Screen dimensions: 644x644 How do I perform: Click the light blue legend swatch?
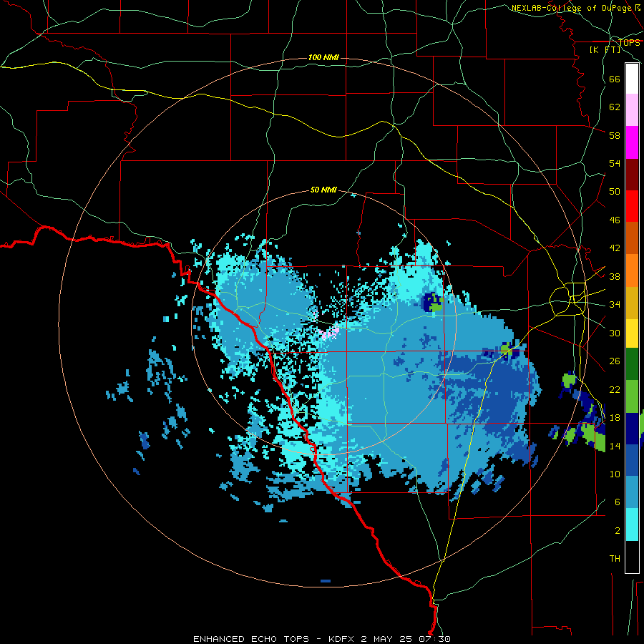click(632, 492)
